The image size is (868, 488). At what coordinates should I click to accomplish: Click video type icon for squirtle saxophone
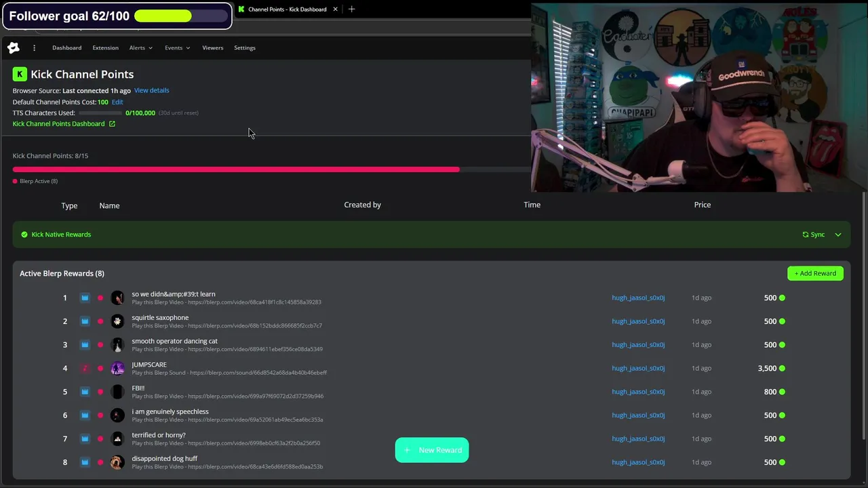point(85,321)
